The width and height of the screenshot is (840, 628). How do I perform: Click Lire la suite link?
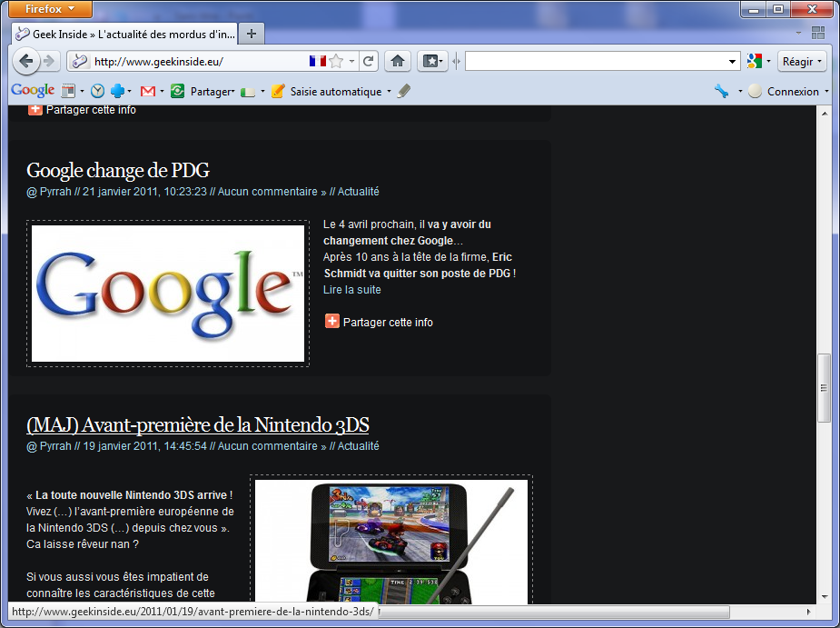(x=352, y=290)
